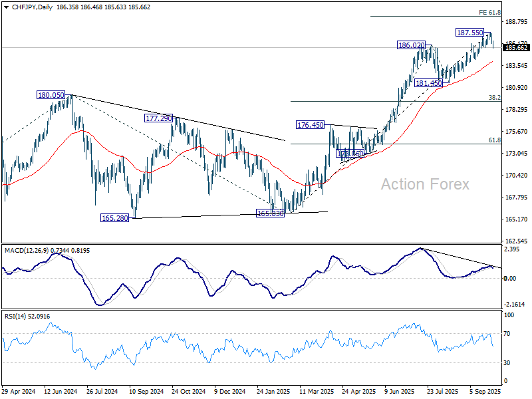Click the 178.295 price axis value

tap(517, 110)
